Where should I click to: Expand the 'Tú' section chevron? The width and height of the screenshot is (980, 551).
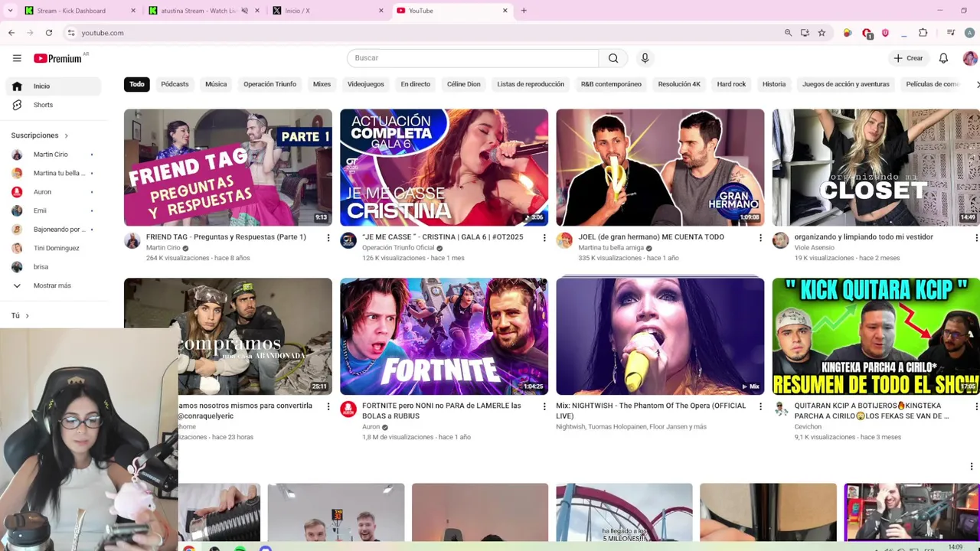(x=27, y=316)
